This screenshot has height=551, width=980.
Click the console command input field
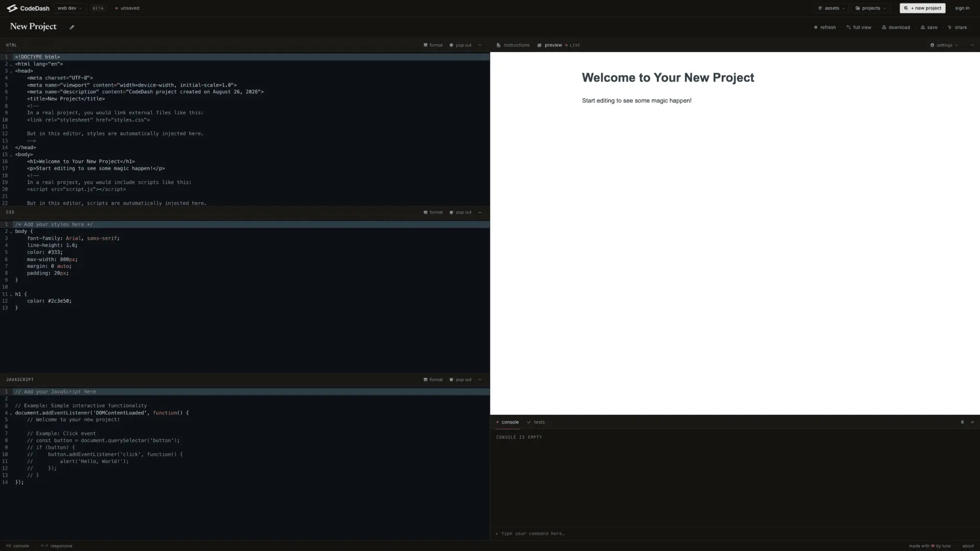[x=735, y=534]
